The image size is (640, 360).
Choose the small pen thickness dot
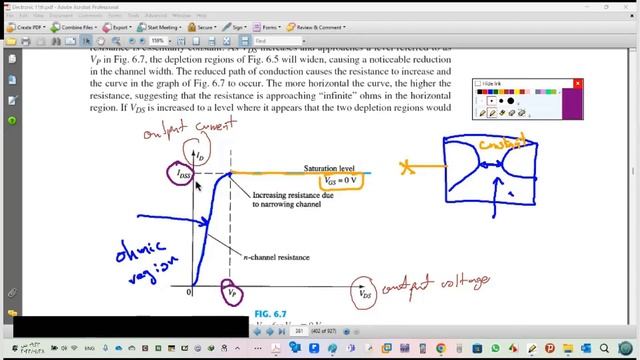coord(491,101)
